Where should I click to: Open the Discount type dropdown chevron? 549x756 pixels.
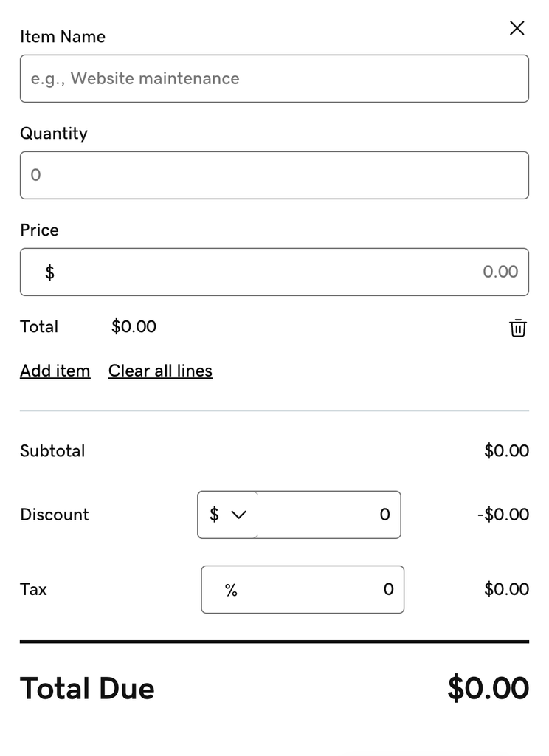(x=238, y=515)
